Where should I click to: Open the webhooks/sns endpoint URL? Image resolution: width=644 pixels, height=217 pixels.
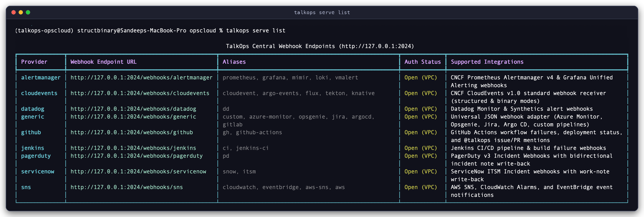tap(126, 187)
